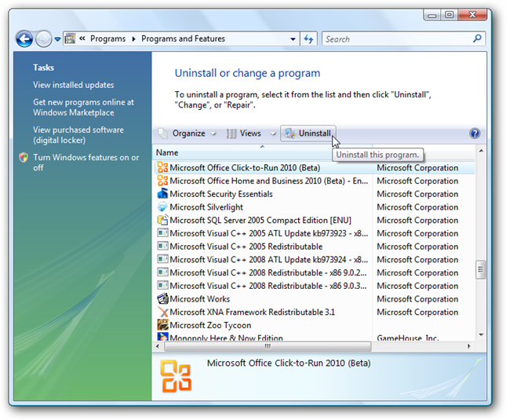The image size is (506, 420).
Task: Click the Office Click-to-Run program icon
Action: (x=162, y=167)
